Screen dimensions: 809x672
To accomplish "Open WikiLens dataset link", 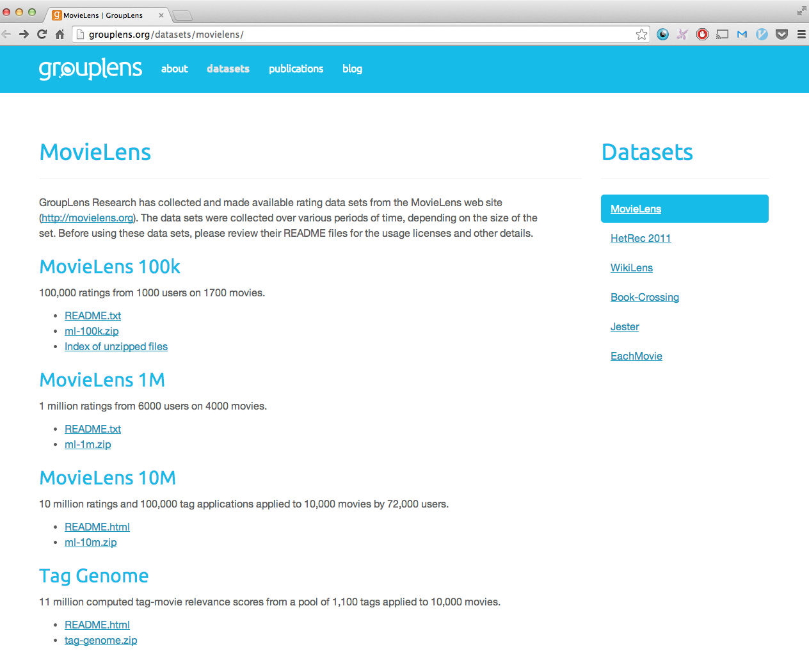I will point(632,268).
